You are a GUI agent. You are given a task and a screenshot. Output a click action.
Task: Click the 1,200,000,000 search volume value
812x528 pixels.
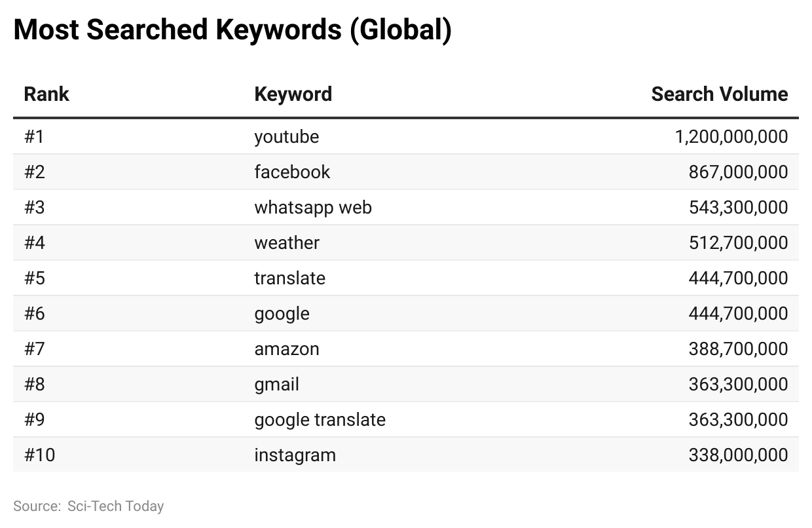pos(731,137)
